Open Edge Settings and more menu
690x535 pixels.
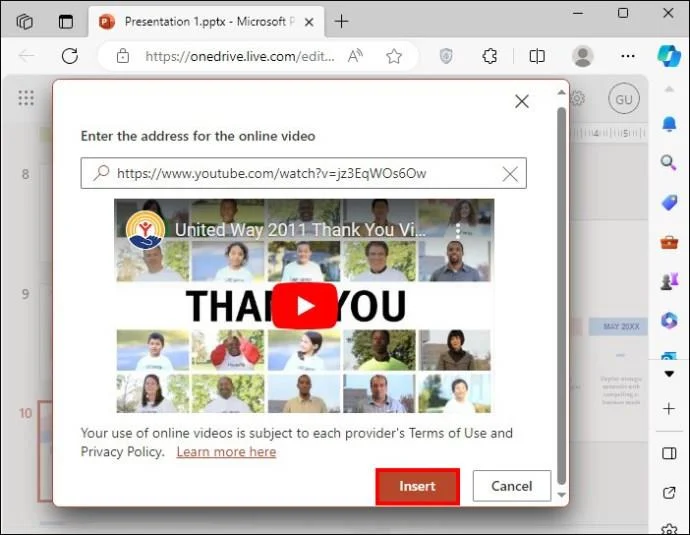pyautogui.click(x=628, y=56)
